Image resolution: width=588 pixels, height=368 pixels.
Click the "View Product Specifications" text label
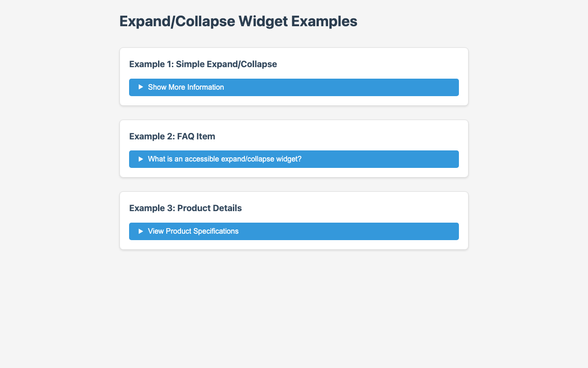coord(193,231)
